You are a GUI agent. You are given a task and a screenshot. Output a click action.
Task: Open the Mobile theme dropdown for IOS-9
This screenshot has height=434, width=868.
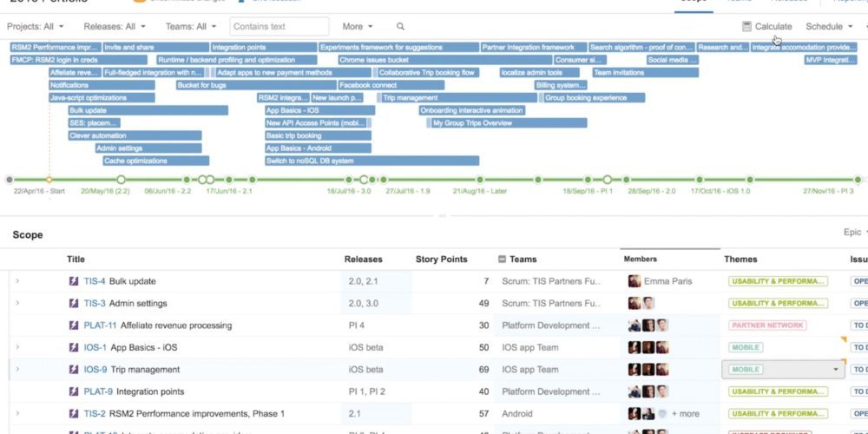point(837,370)
